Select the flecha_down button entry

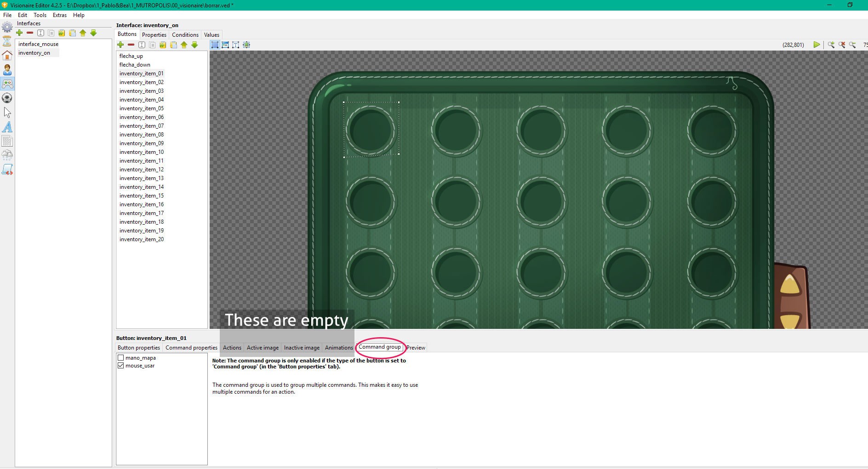(135, 65)
